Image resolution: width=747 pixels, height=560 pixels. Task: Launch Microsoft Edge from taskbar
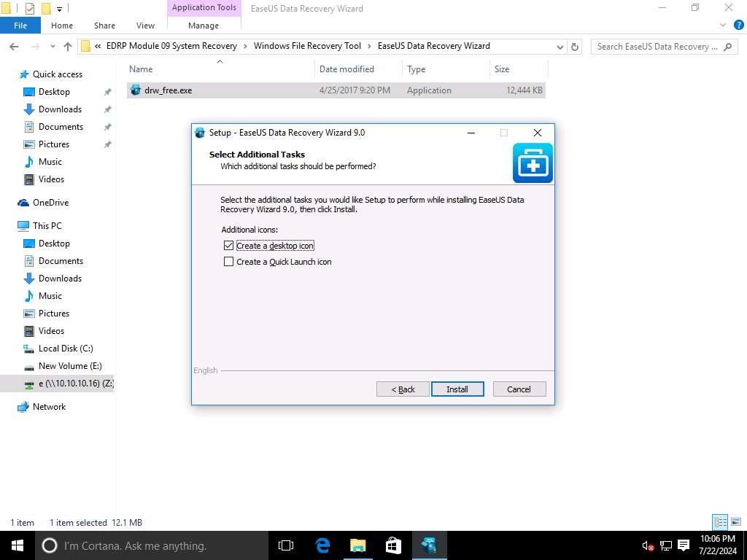point(322,545)
